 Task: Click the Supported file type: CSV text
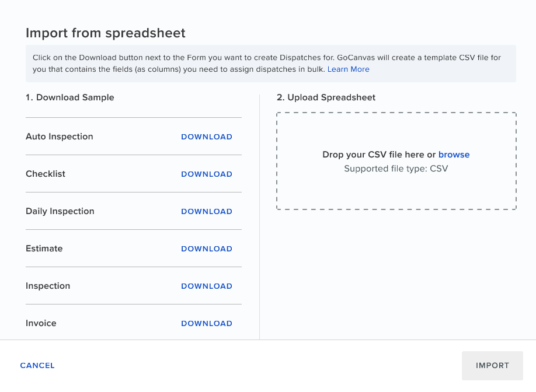pos(396,169)
